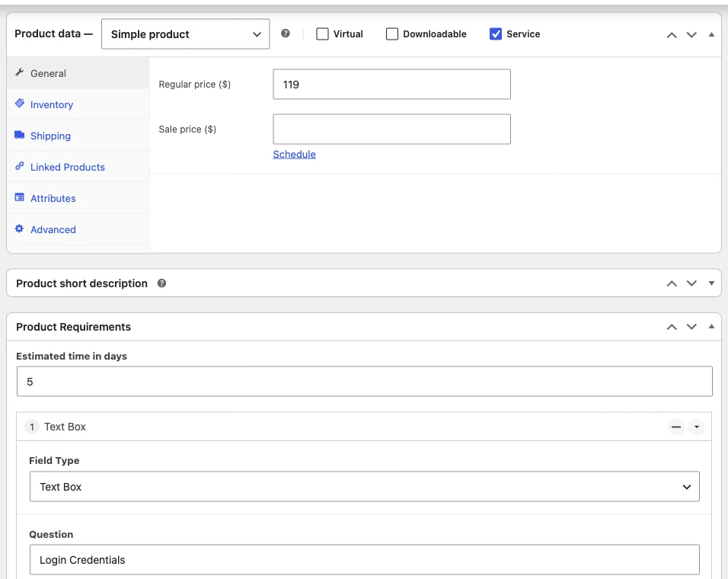Click the Estimated time in days field
728x579 pixels.
coord(365,381)
